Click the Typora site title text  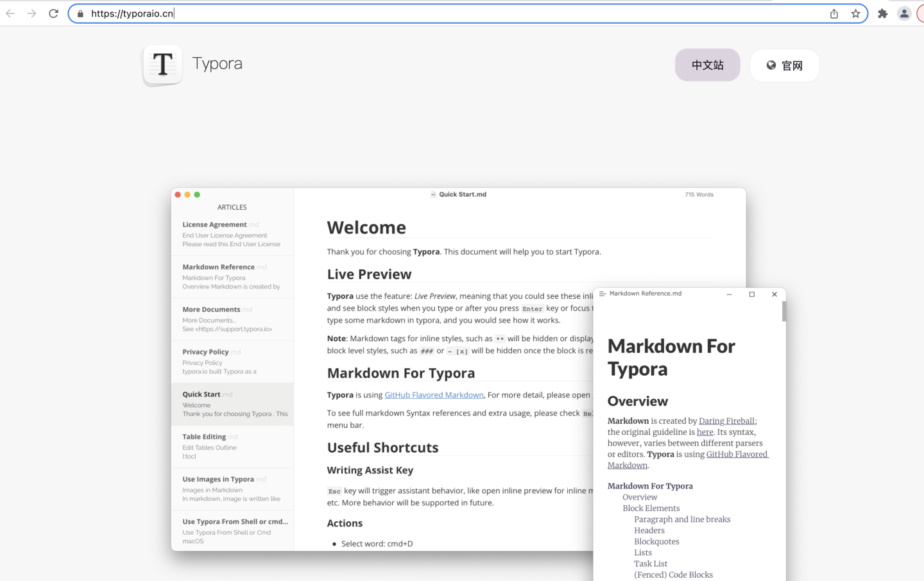pyautogui.click(x=218, y=63)
